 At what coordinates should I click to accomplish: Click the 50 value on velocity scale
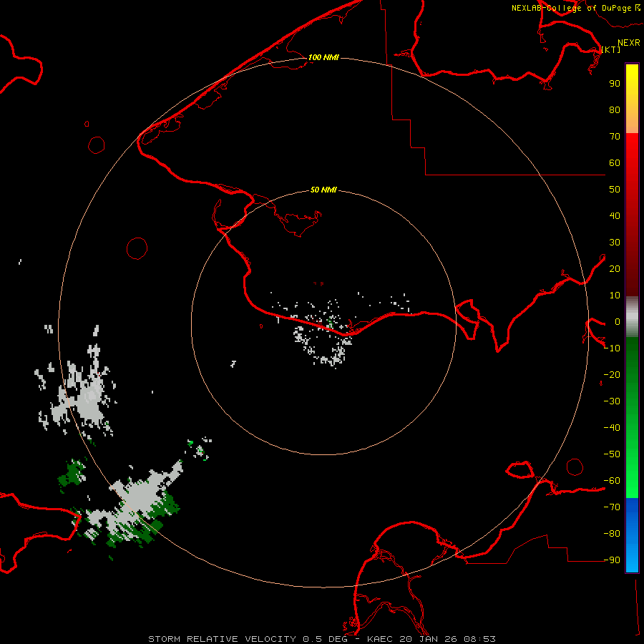(x=615, y=190)
